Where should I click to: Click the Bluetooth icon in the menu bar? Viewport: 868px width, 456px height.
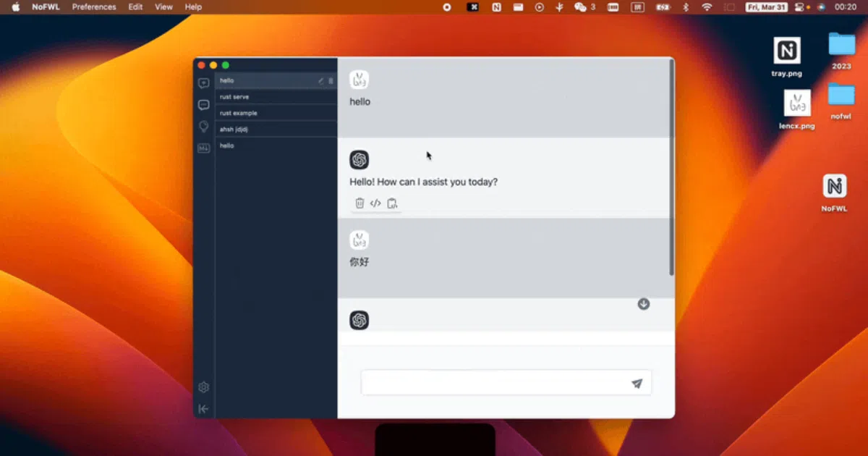point(686,7)
